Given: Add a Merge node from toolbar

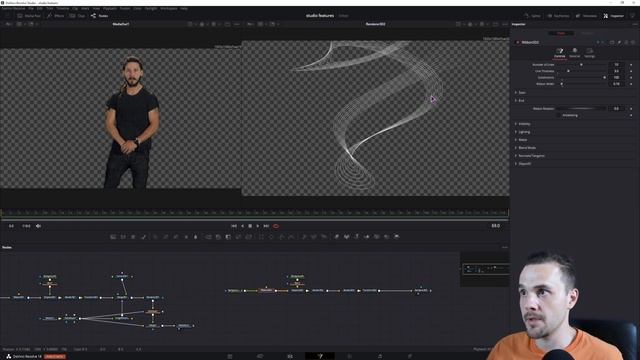Looking at the screenshot, I should 208,237.
